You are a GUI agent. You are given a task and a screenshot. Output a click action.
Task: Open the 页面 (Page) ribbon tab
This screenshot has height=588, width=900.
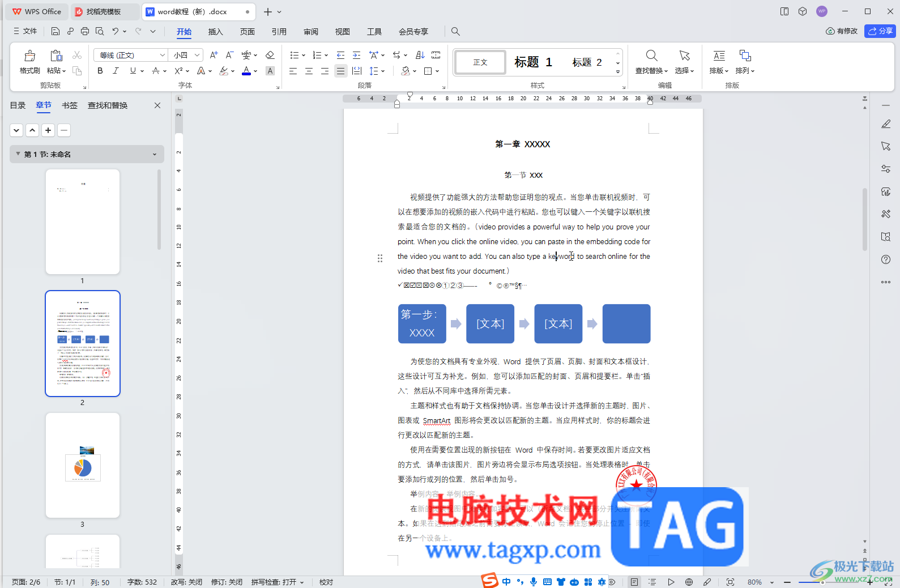point(248,32)
